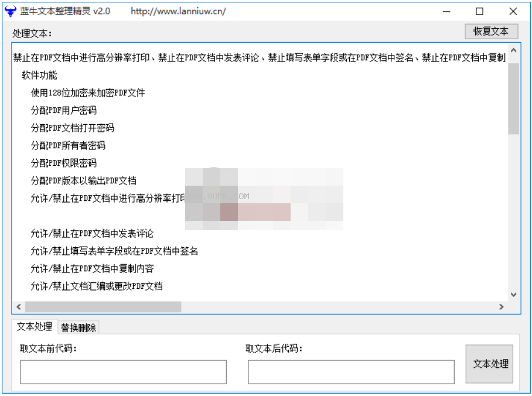This screenshot has width=532, height=396.
Task: Focus the 取文本后代码 input field
Action: [x=351, y=372]
